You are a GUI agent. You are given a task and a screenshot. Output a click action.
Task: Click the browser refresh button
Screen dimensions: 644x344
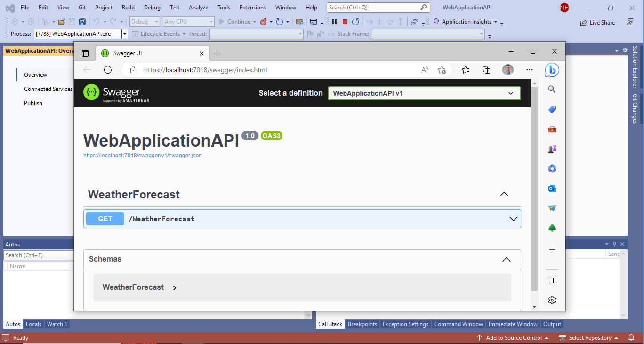(x=108, y=70)
